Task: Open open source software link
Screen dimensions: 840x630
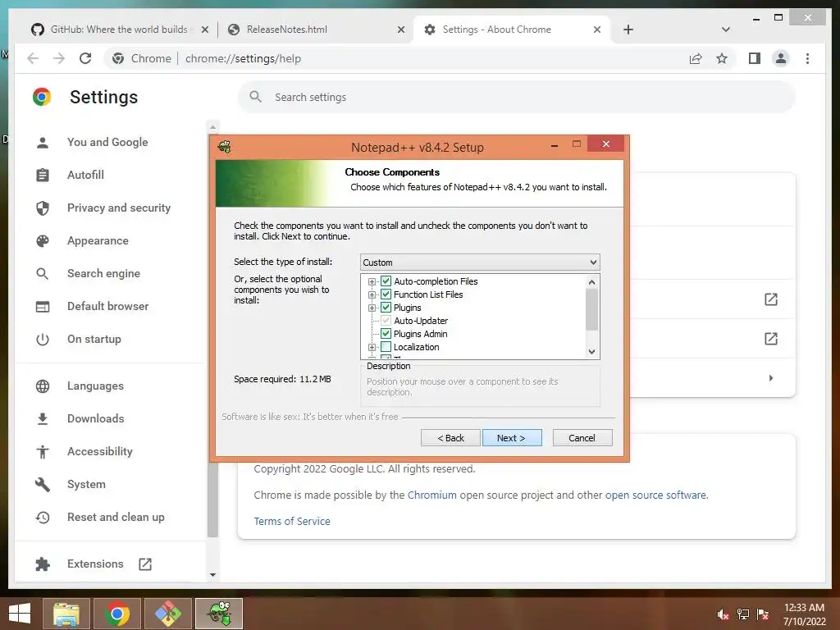Action: [x=655, y=495]
